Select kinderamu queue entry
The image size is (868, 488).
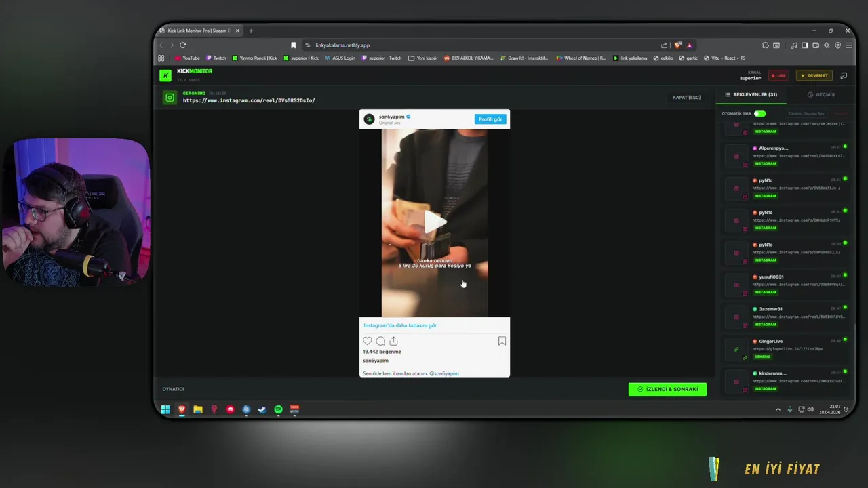(x=786, y=381)
